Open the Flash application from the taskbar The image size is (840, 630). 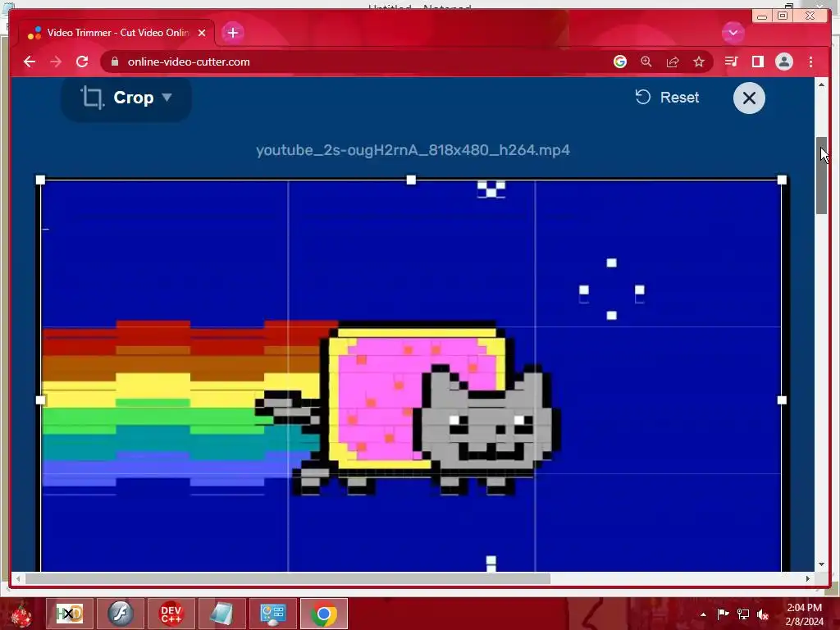click(120, 614)
